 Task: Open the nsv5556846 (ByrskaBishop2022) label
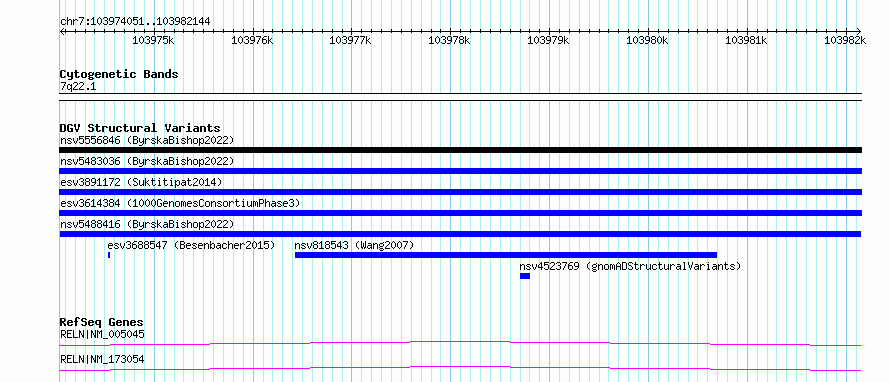tap(147, 140)
